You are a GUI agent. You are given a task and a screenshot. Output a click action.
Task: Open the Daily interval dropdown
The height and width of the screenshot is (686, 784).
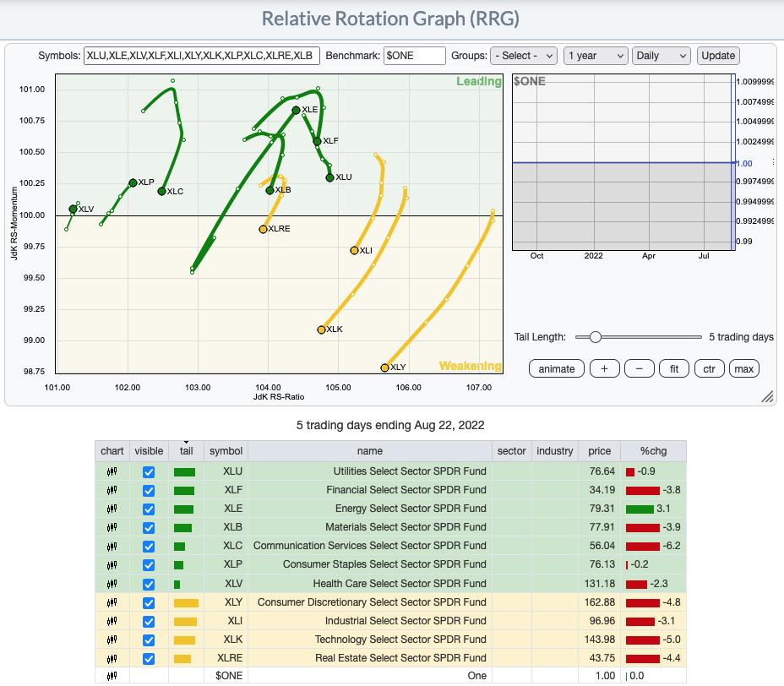pos(661,56)
